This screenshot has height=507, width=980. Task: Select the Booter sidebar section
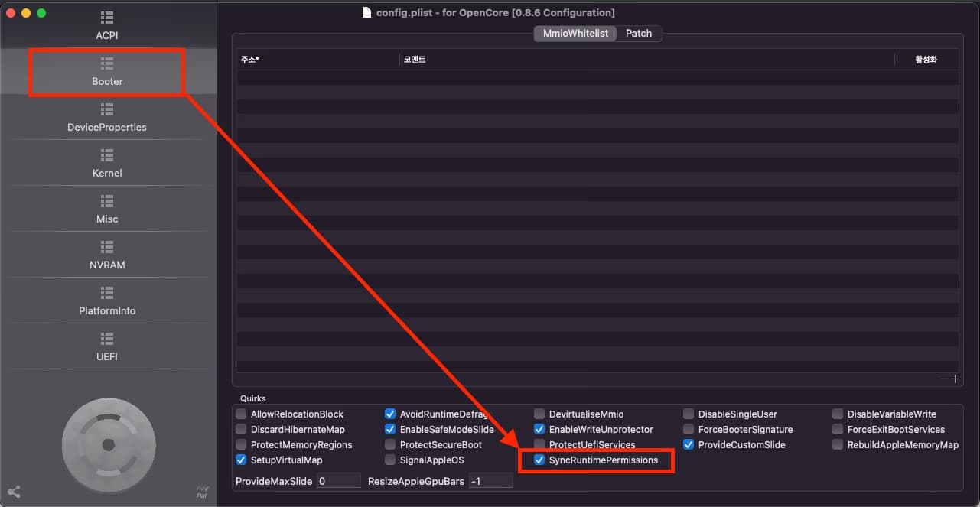tap(107, 73)
